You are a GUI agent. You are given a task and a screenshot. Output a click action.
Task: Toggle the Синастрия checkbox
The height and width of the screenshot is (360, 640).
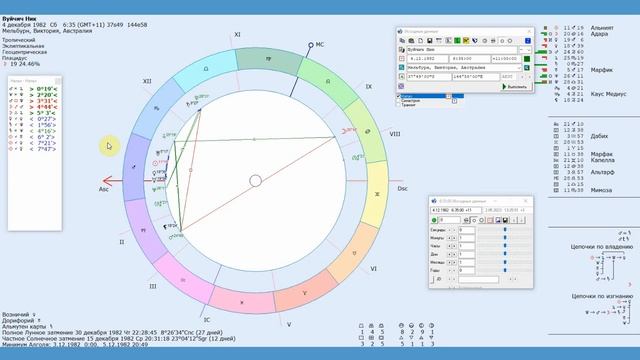[398, 101]
